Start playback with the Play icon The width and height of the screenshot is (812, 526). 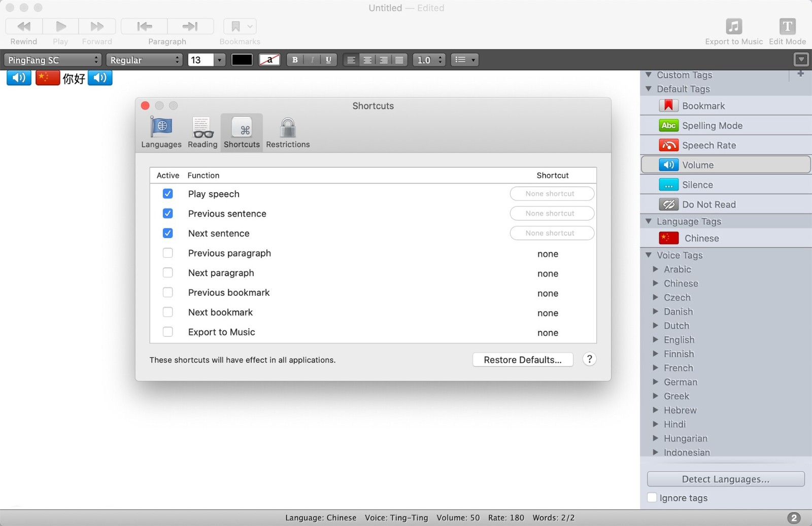[60, 26]
